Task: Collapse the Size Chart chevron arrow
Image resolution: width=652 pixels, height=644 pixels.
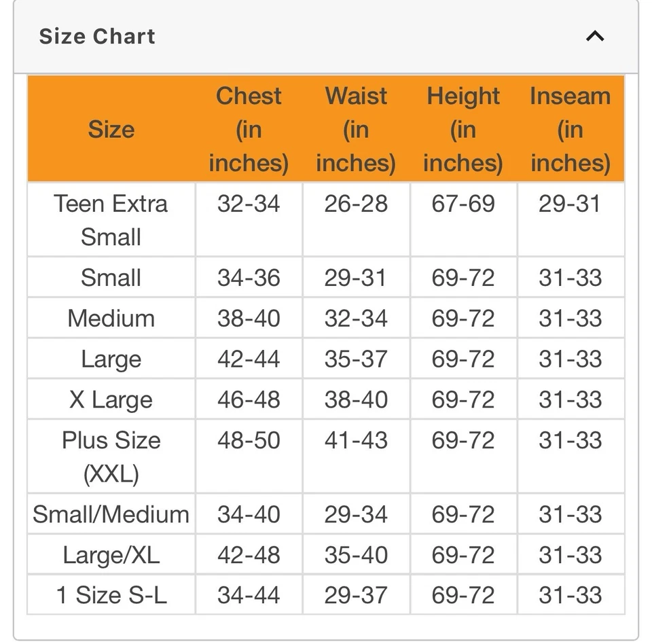Action: click(595, 36)
